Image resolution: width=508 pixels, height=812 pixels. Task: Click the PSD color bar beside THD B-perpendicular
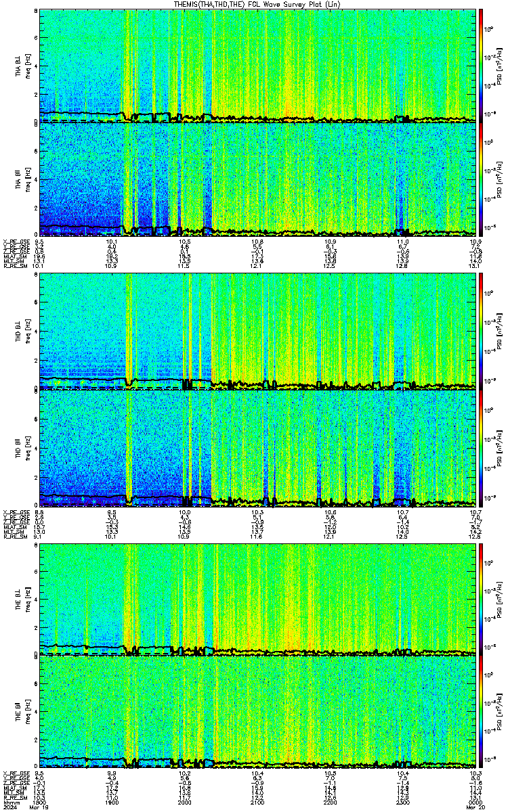click(x=481, y=332)
